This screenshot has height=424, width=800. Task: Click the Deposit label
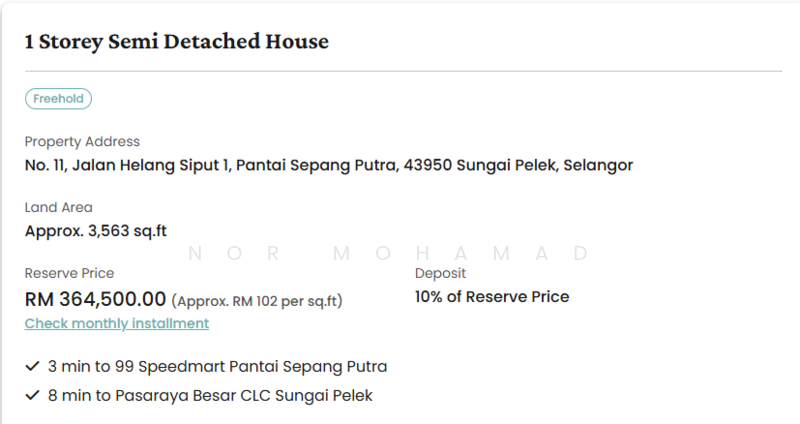(440, 273)
